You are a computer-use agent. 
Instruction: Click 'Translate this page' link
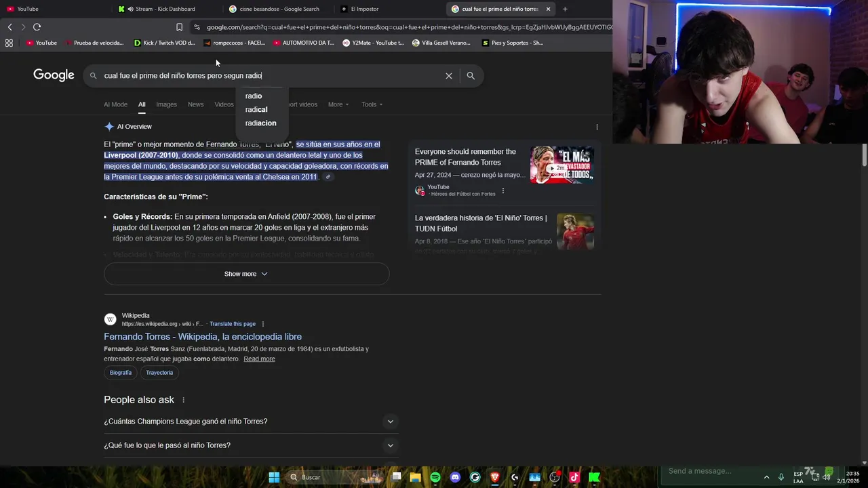click(x=233, y=324)
